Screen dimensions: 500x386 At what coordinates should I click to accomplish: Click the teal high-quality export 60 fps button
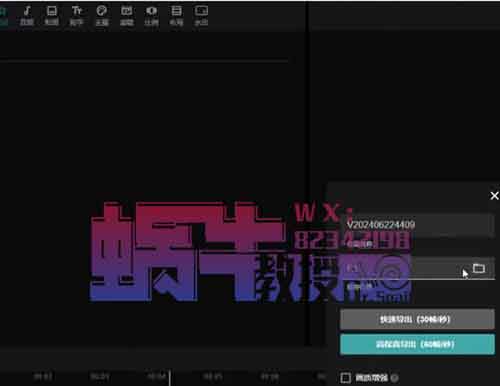(x=417, y=344)
